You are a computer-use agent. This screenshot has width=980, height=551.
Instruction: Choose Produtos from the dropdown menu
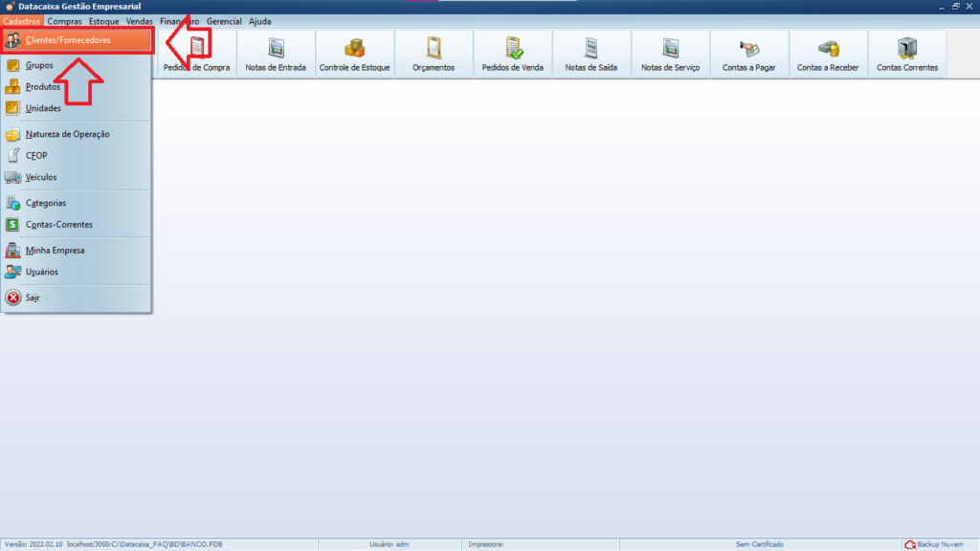(43, 87)
